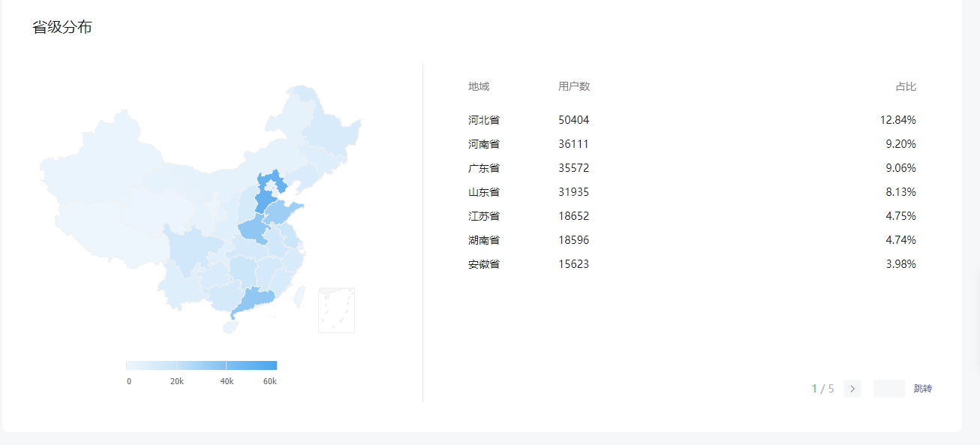Click the 用户数 column header
Image resolution: width=980 pixels, height=445 pixels.
click(x=574, y=86)
